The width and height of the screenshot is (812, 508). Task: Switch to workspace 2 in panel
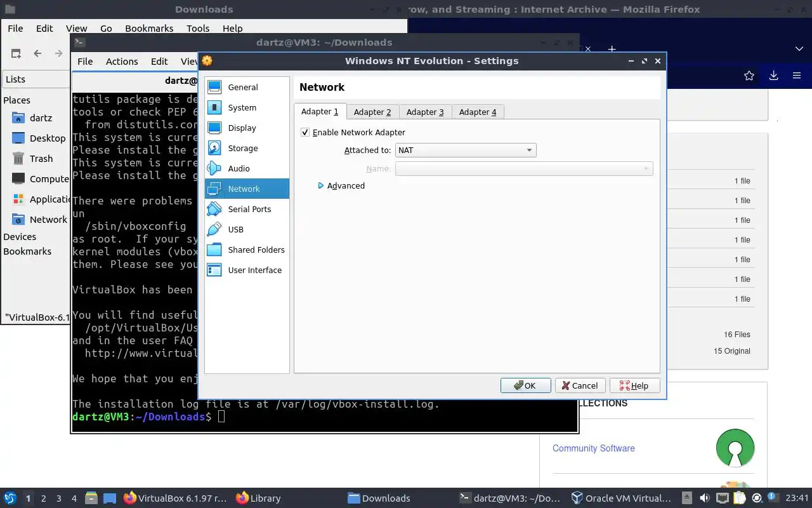click(x=44, y=498)
